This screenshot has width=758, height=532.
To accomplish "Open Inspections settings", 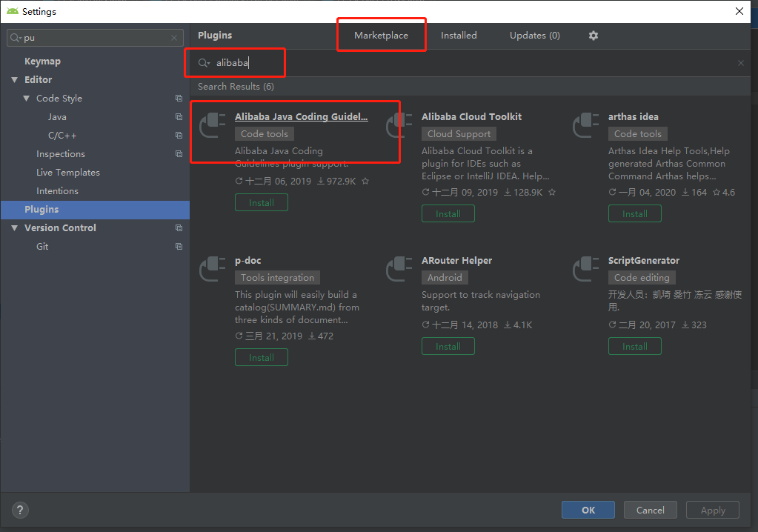I will tap(61, 153).
